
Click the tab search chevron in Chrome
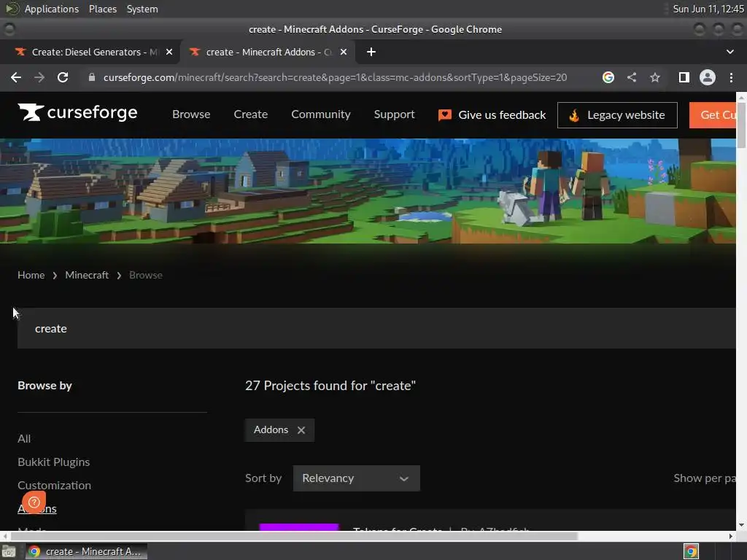point(729,52)
